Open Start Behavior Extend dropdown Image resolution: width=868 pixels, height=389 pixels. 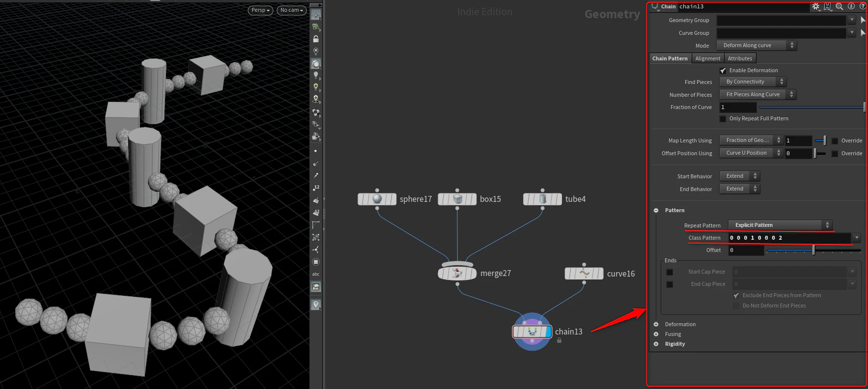[740, 176]
